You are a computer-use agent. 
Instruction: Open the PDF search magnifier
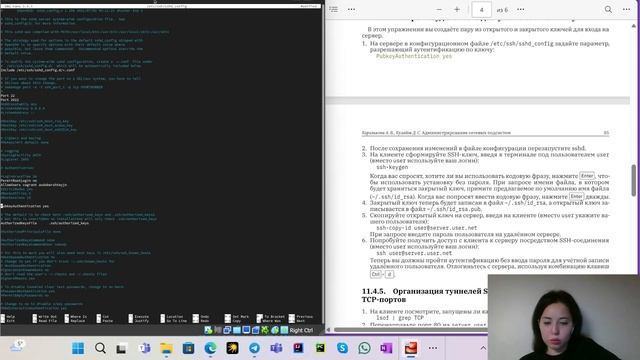pos(608,9)
